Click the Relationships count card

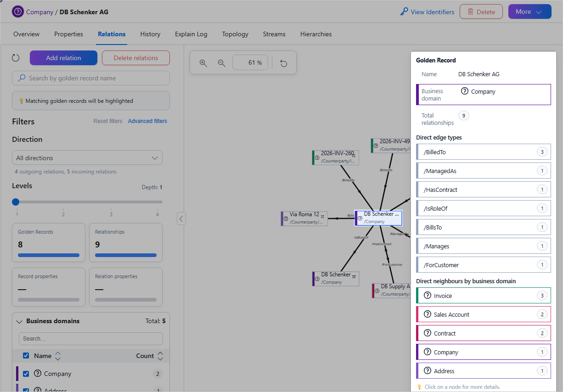pos(126,242)
